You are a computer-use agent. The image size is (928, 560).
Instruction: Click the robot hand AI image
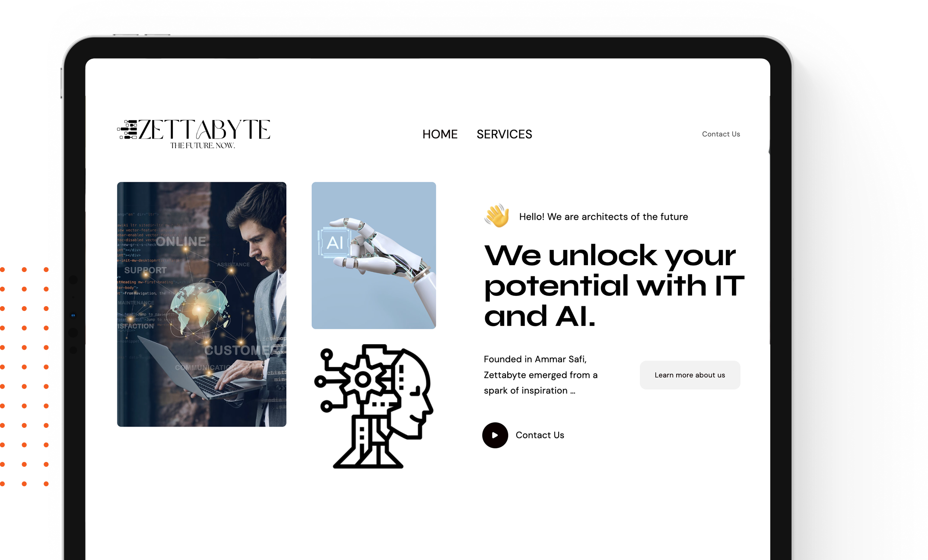[x=374, y=255]
